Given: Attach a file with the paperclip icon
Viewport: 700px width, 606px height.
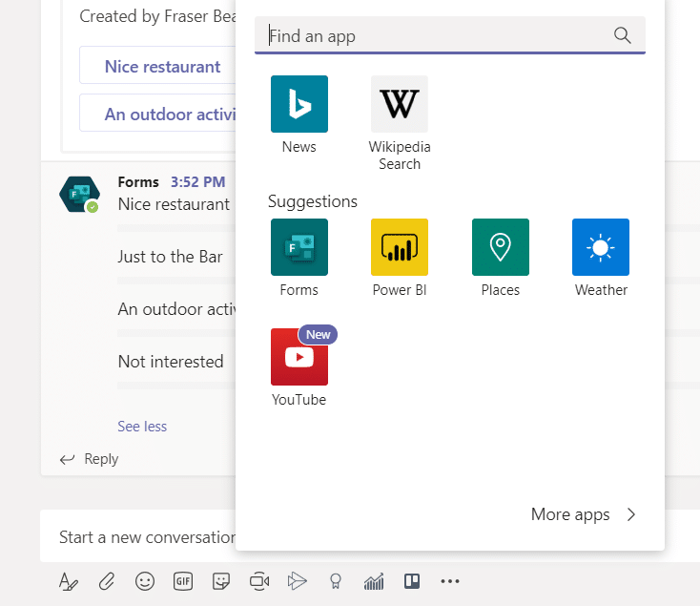Looking at the screenshot, I should tap(107, 580).
